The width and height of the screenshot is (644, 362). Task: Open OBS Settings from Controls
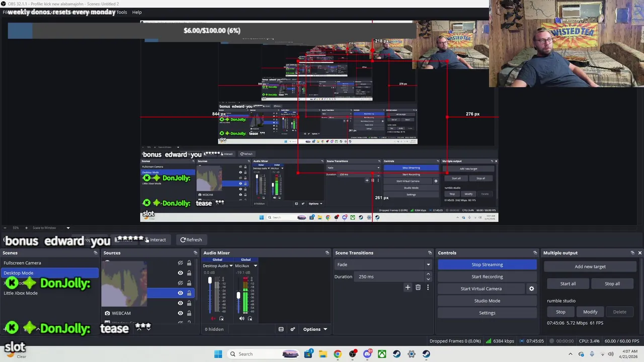coord(487,313)
